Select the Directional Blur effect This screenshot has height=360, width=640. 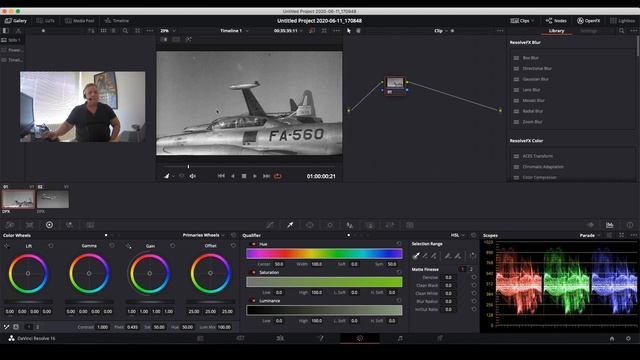point(537,69)
